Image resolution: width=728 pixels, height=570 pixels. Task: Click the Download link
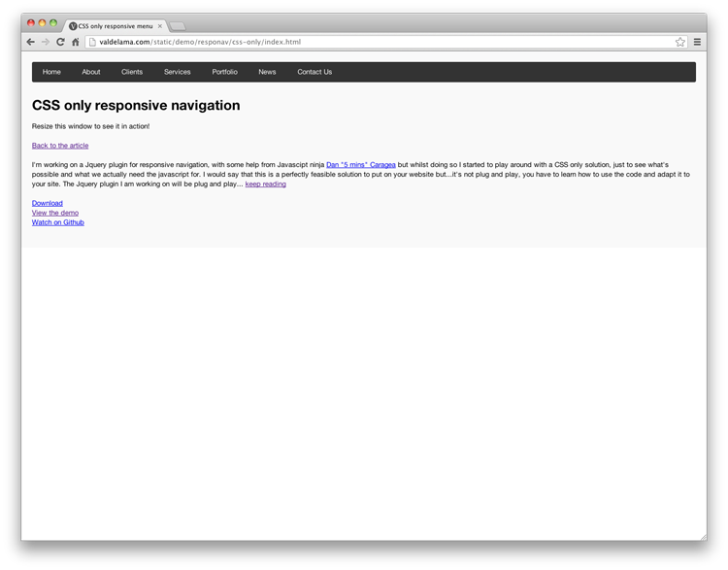click(x=48, y=203)
